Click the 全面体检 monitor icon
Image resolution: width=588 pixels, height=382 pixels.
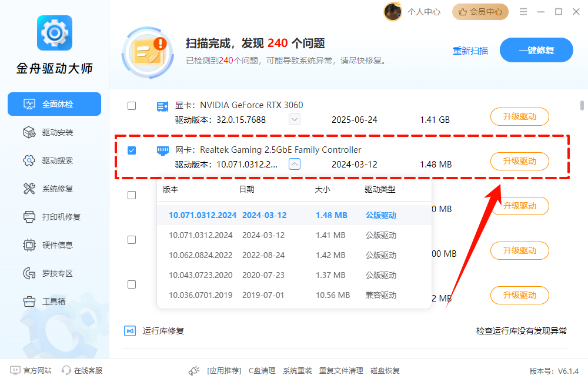(x=29, y=104)
